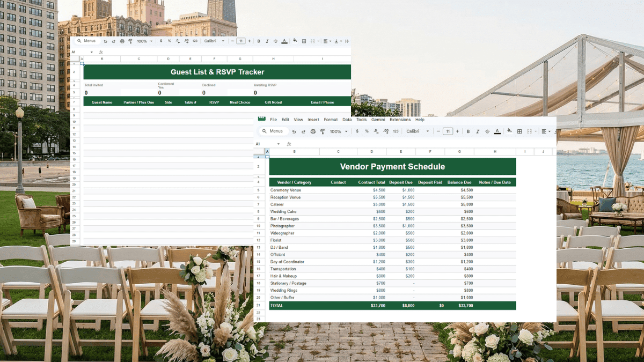The height and width of the screenshot is (362, 644).
Task: Open the text color picker
Action: [x=497, y=131]
